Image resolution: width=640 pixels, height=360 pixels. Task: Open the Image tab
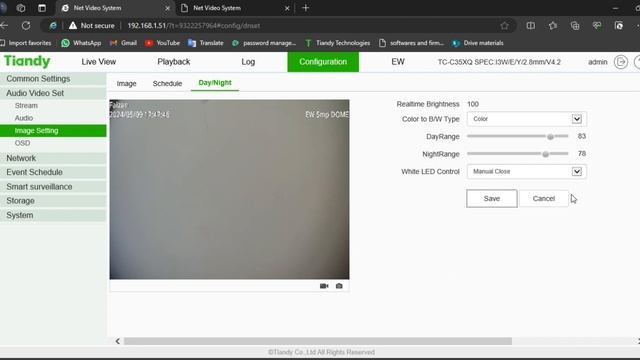(x=127, y=83)
